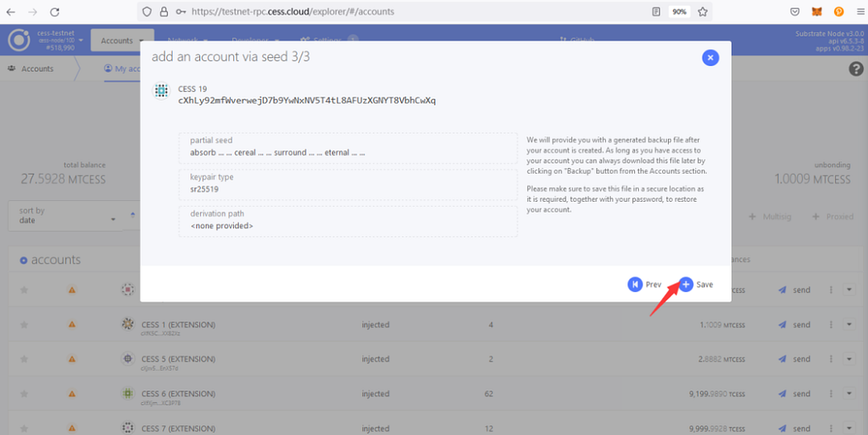Click CESS 5 (EXTENSION) account name
The image size is (868, 435).
(x=179, y=359)
